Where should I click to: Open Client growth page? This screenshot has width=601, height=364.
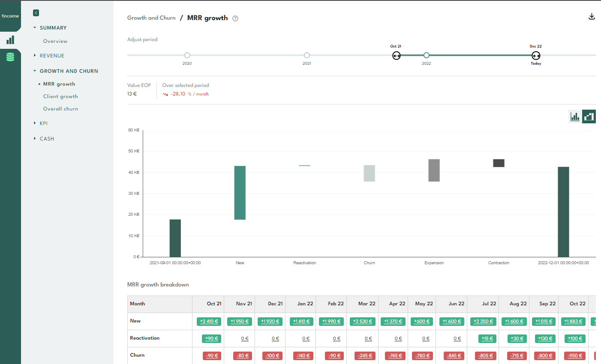60,96
